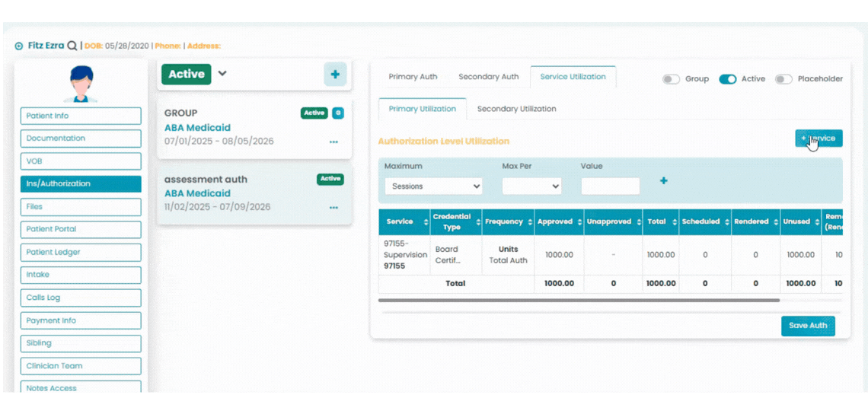Click the plus icon beside the Value field
The height and width of the screenshot is (414, 868).
664,180
